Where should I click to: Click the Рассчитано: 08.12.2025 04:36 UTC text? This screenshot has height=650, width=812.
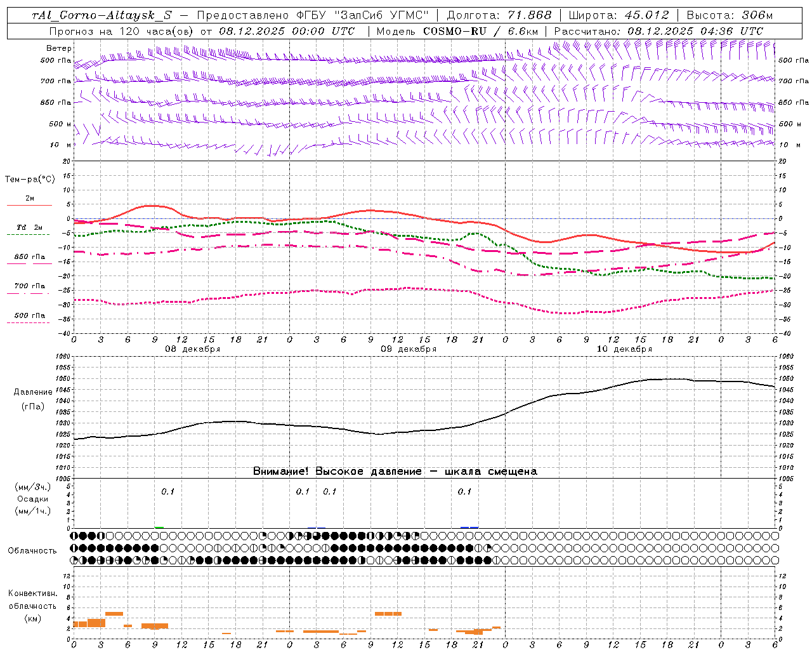[x=658, y=31]
